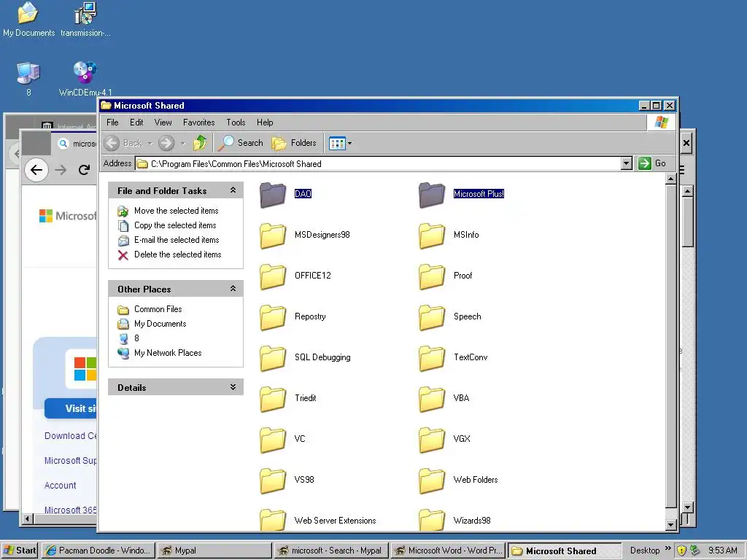Collapse the File and Folder Tasks panel
This screenshot has height=560, width=747.
click(x=233, y=190)
